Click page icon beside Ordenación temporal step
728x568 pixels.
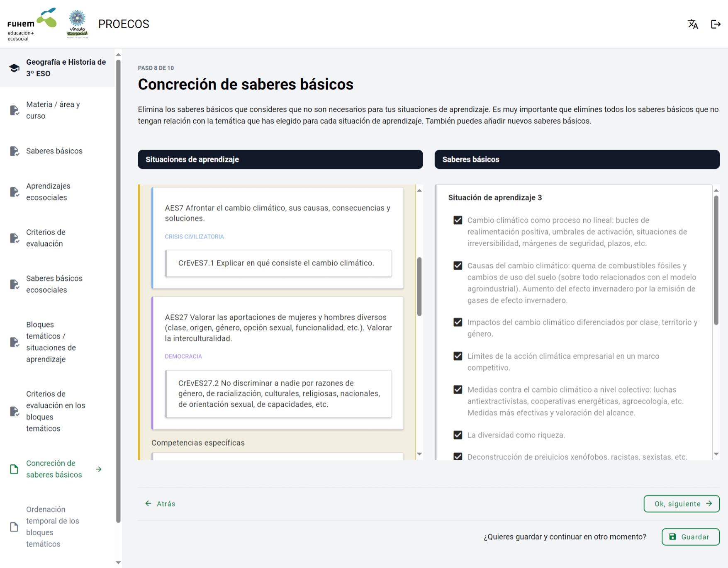[x=15, y=527]
